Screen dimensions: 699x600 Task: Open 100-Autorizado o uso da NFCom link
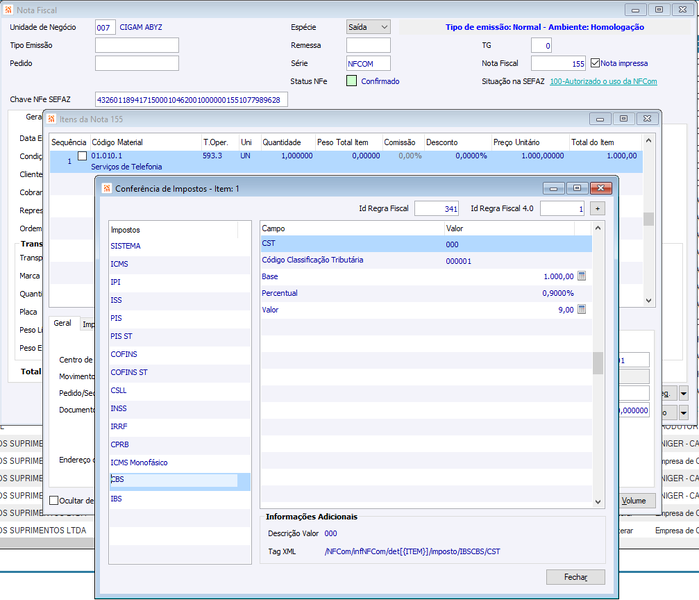pyautogui.click(x=603, y=82)
